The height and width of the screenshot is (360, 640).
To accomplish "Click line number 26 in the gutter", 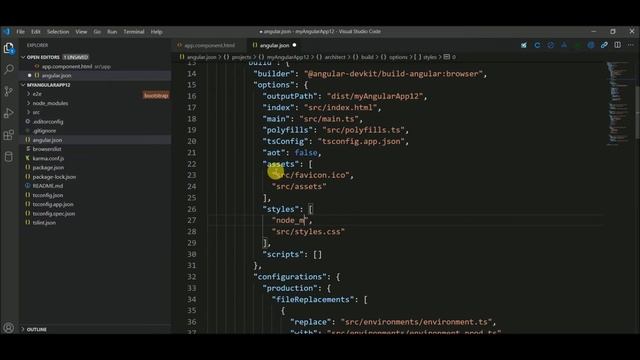I will (191, 209).
